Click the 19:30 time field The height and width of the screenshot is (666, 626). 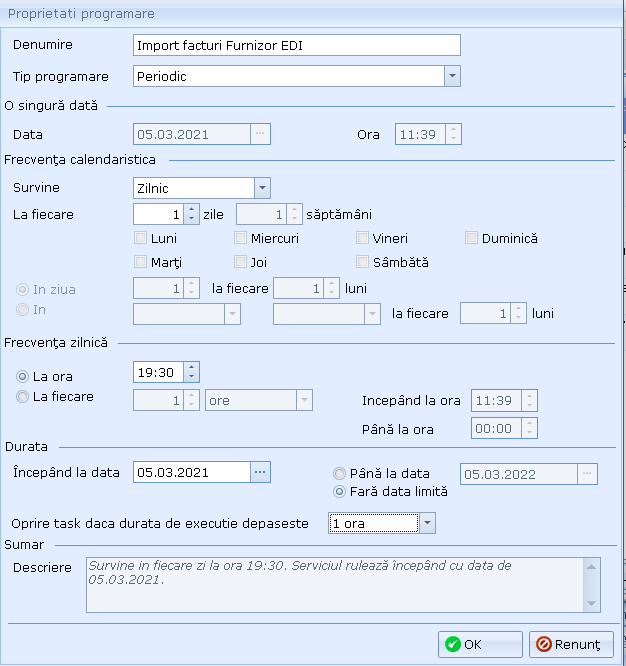point(158,372)
